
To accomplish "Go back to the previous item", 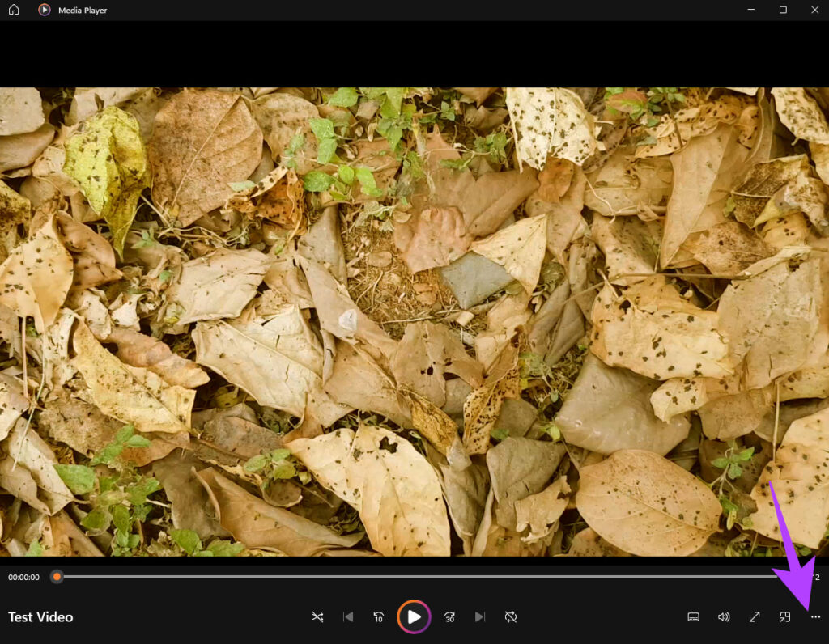I will coord(348,616).
